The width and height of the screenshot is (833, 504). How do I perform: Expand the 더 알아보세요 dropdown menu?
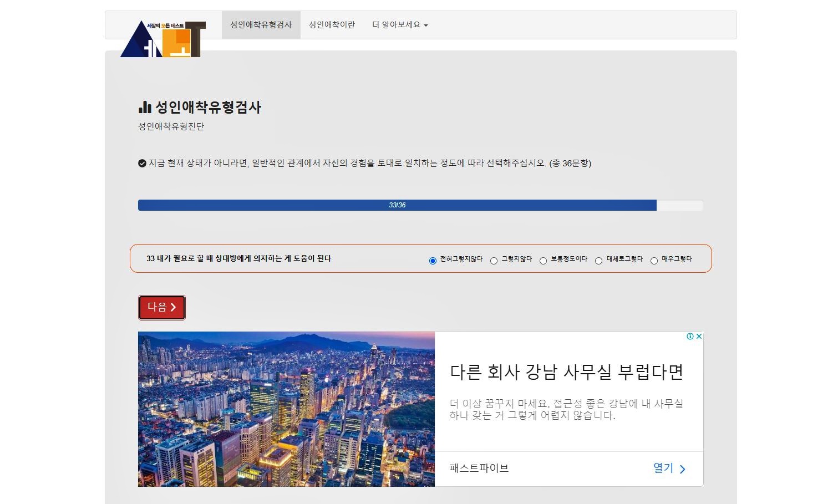(x=400, y=25)
